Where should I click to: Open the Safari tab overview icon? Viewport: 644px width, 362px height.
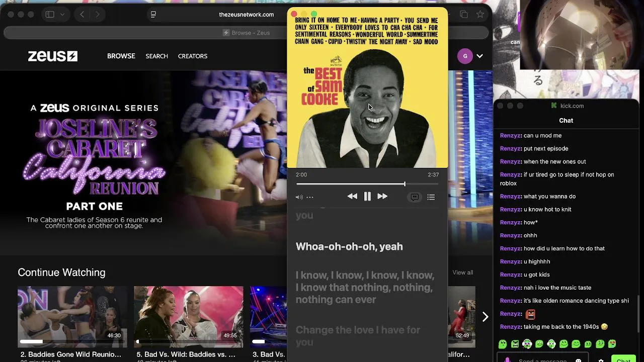(x=463, y=15)
